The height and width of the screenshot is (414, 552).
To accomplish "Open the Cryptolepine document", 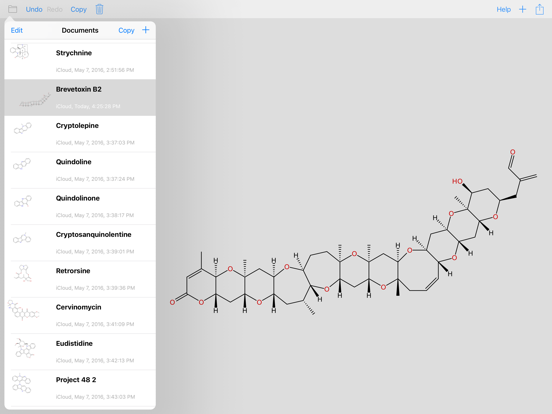I will click(x=80, y=134).
